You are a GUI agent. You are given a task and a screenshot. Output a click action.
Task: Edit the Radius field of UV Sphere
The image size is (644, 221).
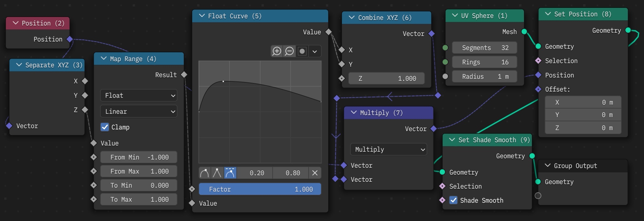[484, 76]
